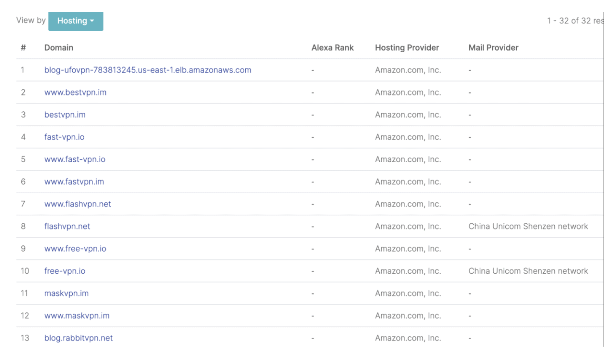Click Amazon.com, Inc. in the maskvpn.im row
The width and height of the screenshot is (616, 364).
(x=408, y=293)
